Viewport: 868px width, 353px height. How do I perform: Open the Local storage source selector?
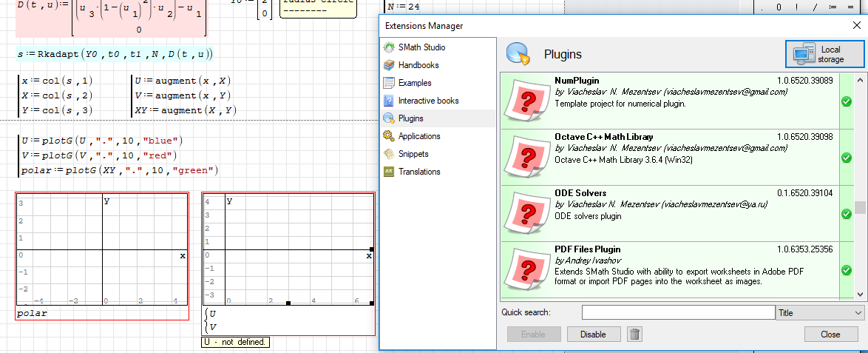point(823,54)
